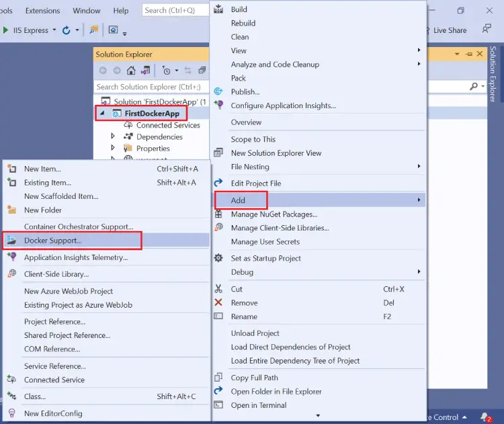Viewport: 504px width, 424px height.
Task: Click the Open Folder in File Explorer icon
Action: point(218,391)
